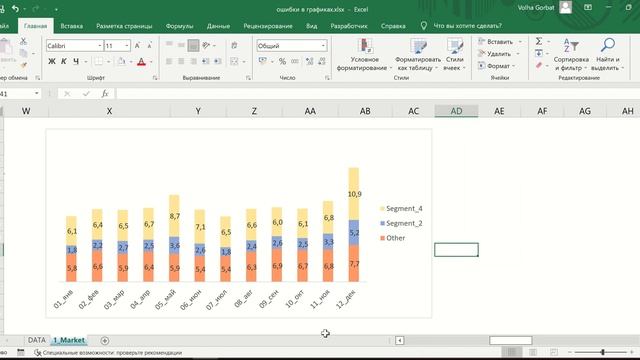The width and height of the screenshot is (640, 360).
Task: Click Segment_4 legend entry
Action: 401,209
